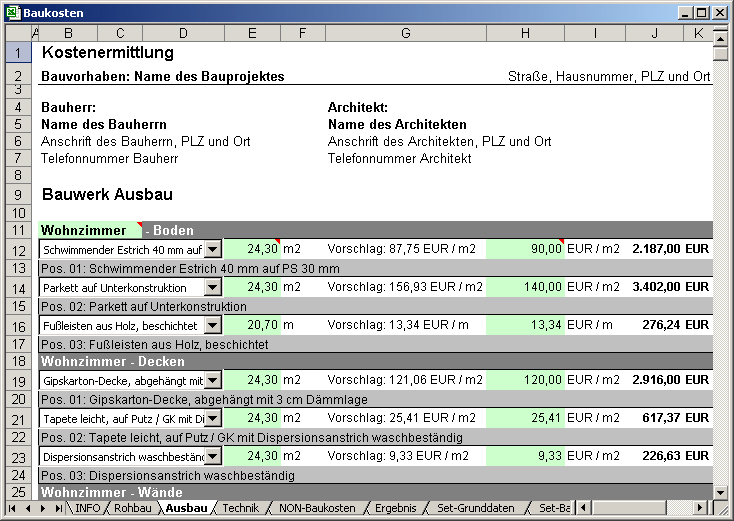Click the green Wohnzimmer cell in row 11

90,230
